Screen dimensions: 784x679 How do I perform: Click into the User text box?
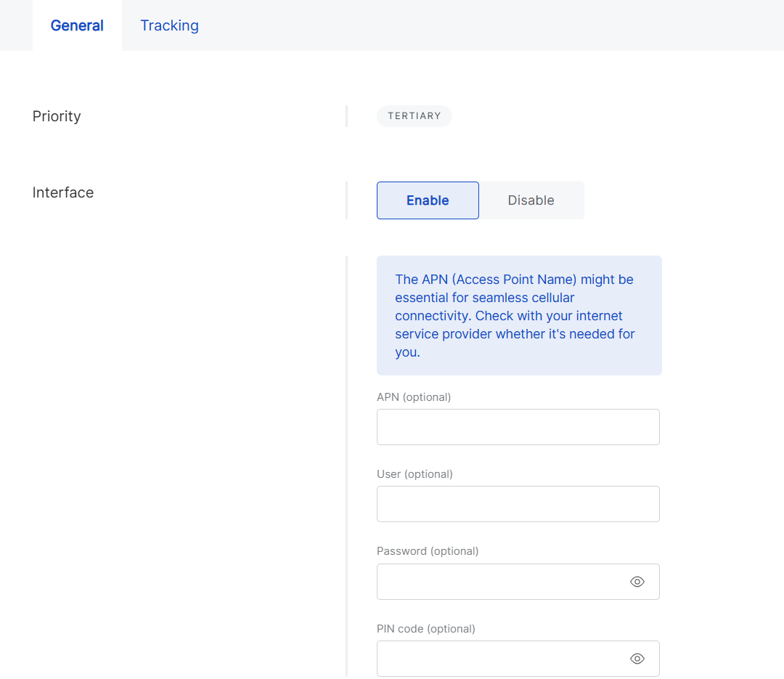pos(518,504)
